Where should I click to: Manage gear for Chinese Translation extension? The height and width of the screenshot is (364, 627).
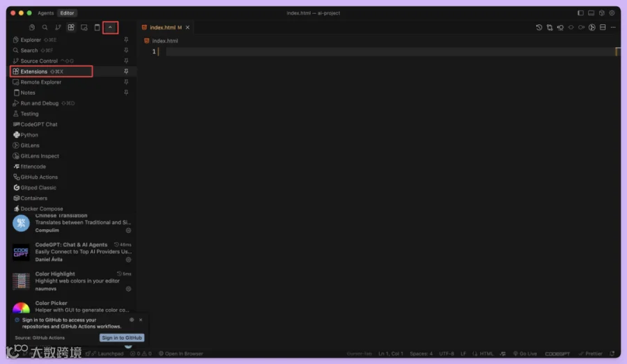[128, 230]
